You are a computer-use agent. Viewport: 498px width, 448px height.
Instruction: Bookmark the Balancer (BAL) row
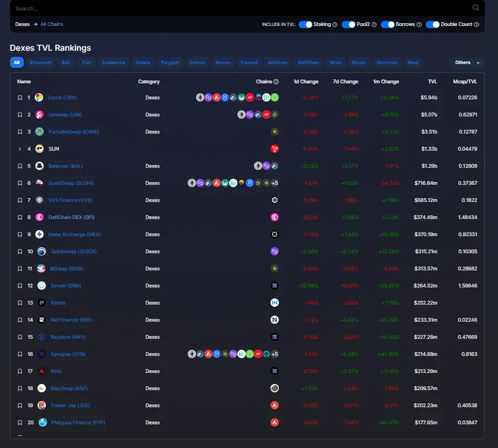click(20, 166)
